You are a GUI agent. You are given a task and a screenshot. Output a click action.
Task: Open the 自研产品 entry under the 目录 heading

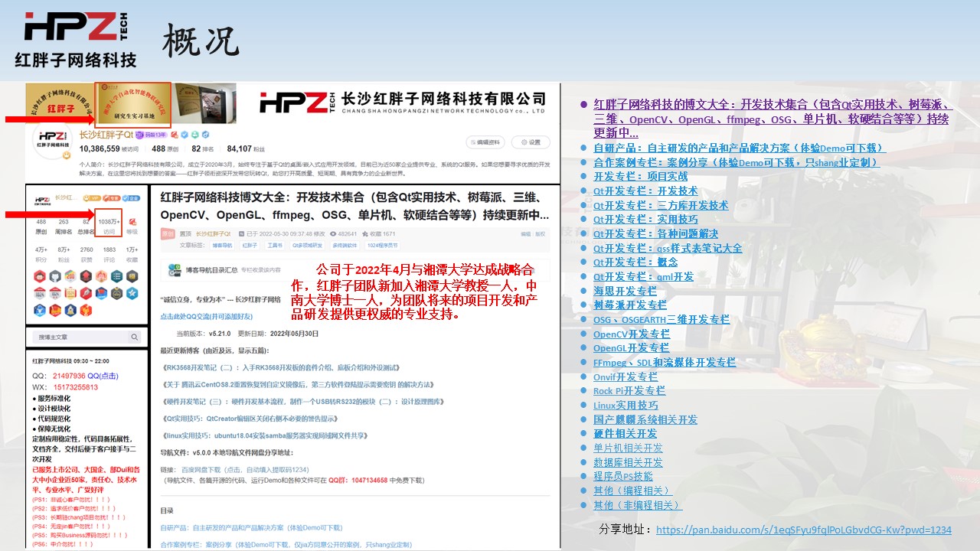[x=251, y=527]
